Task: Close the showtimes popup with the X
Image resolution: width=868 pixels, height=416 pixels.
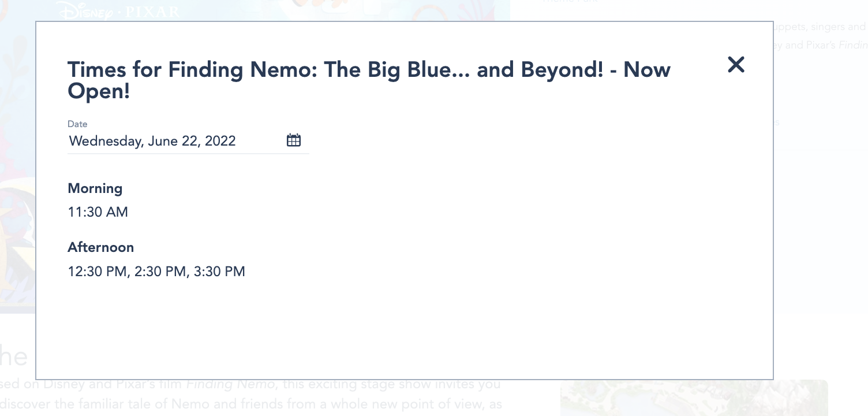Action: (x=736, y=65)
